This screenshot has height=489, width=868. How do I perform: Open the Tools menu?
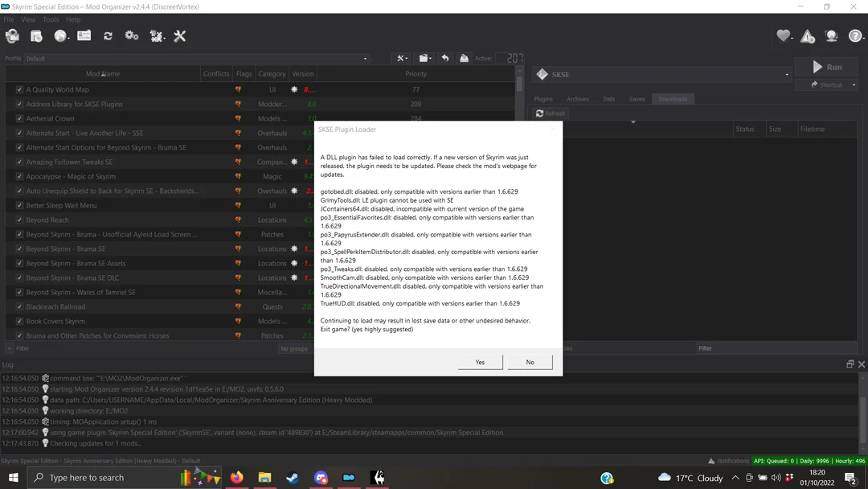coord(51,18)
